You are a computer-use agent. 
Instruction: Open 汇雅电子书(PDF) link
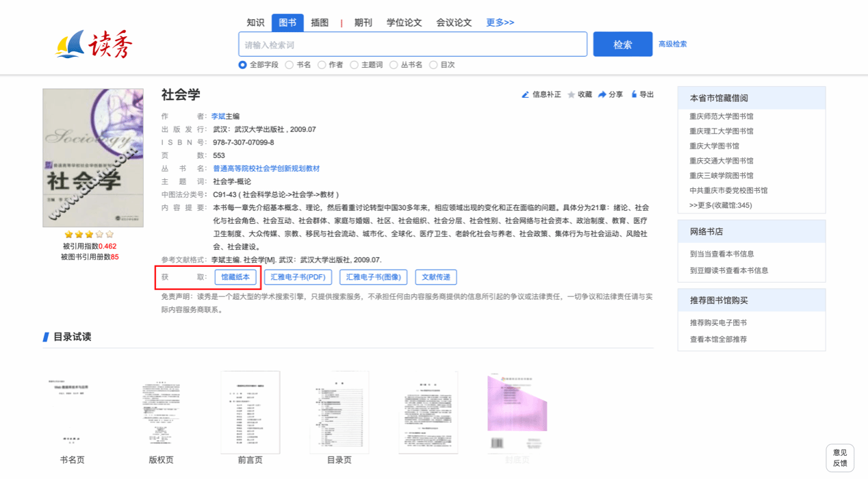298,277
